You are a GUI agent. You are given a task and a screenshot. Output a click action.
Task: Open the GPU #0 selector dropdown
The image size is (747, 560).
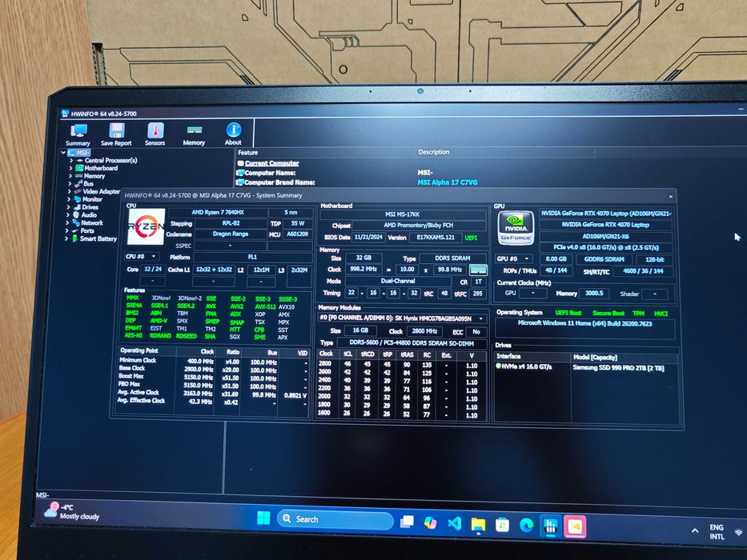[x=513, y=258]
